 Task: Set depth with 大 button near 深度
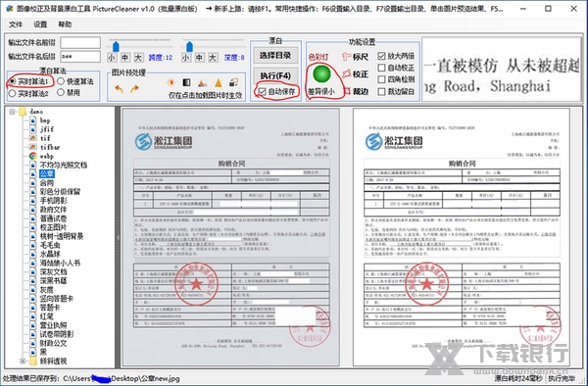pos(213,58)
